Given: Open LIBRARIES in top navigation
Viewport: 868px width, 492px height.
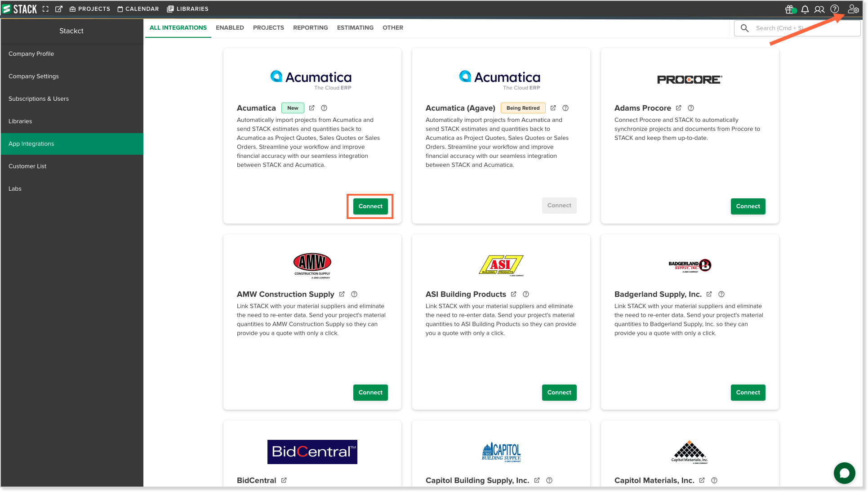Looking at the screenshot, I should (188, 9).
